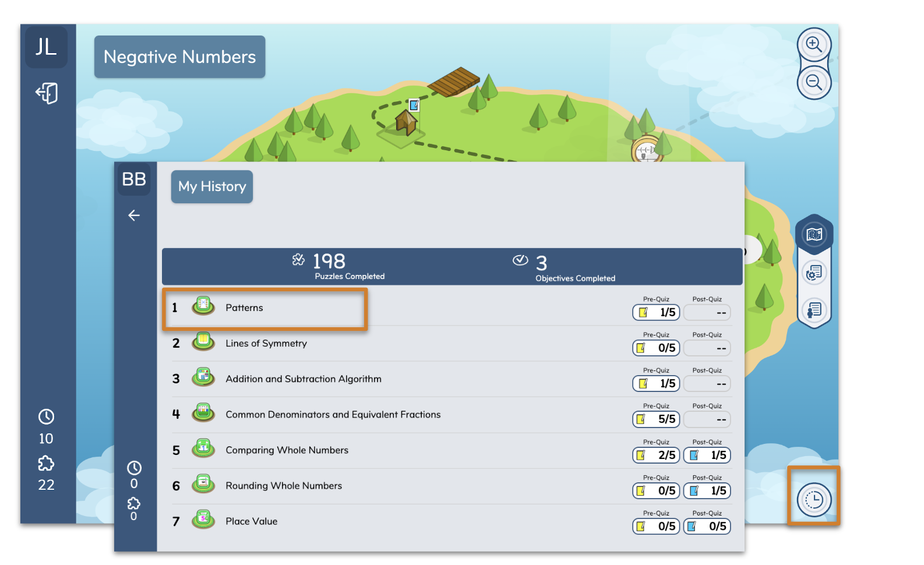
Task: Click Comparing Whole Numbers green level icon
Action: tap(203, 449)
